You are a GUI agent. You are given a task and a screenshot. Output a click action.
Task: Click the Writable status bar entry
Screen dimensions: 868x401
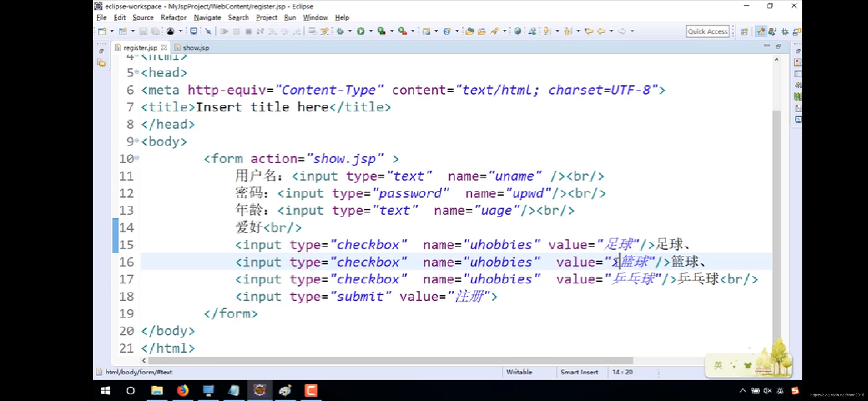tap(519, 372)
